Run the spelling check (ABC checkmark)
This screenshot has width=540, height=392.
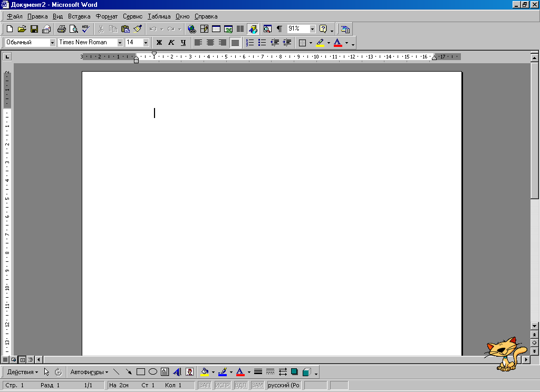pyautogui.click(x=85, y=30)
